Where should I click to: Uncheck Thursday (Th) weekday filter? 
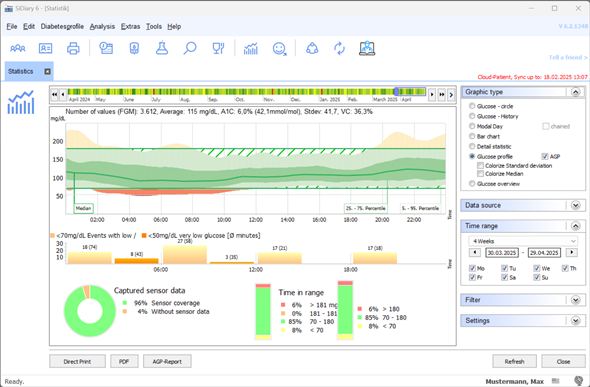(x=565, y=269)
